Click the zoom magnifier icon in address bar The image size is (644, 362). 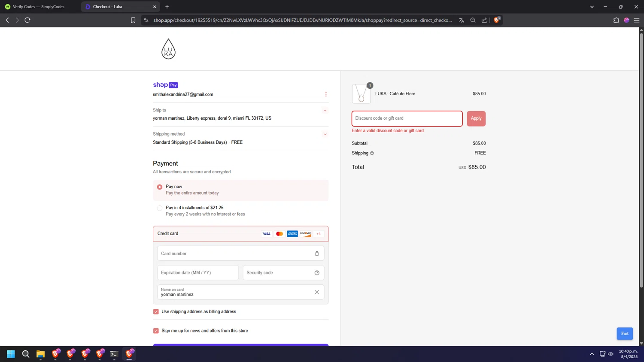point(473,20)
